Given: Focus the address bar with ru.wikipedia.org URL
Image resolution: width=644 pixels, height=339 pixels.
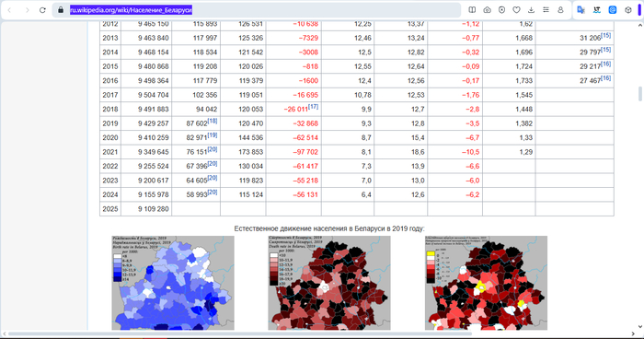Looking at the screenshot, I should click(263, 10).
